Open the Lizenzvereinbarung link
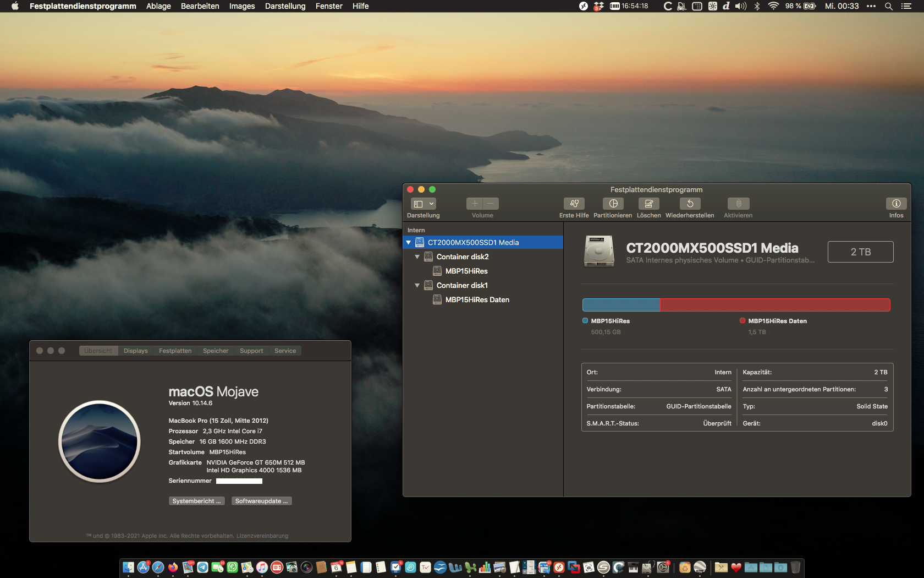 pyautogui.click(x=263, y=535)
